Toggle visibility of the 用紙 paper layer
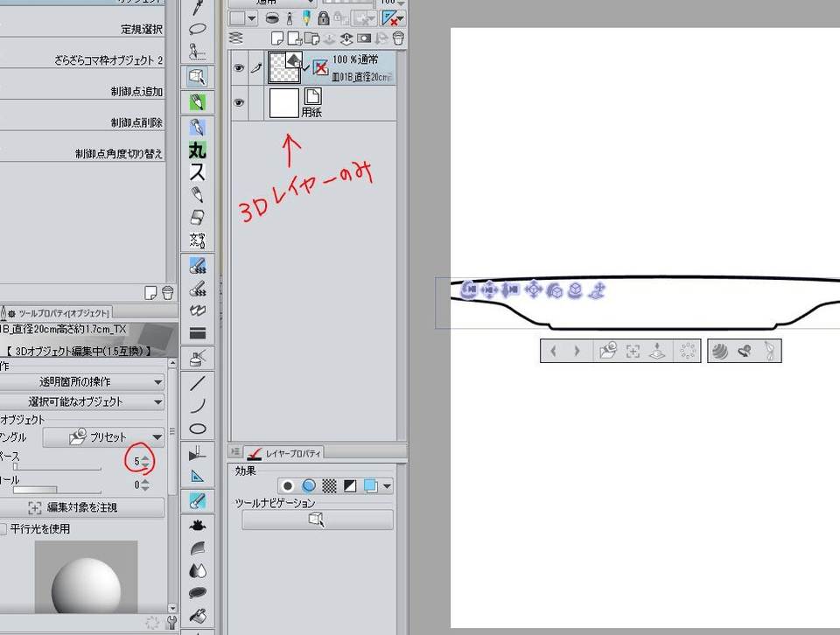Image resolution: width=840 pixels, height=635 pixels. tap(238, 102)
